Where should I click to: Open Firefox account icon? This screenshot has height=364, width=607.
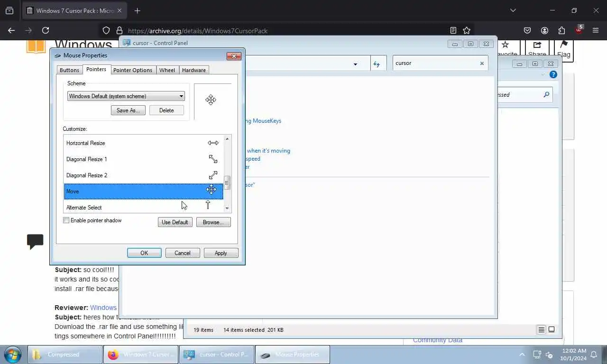pos(544,30)
